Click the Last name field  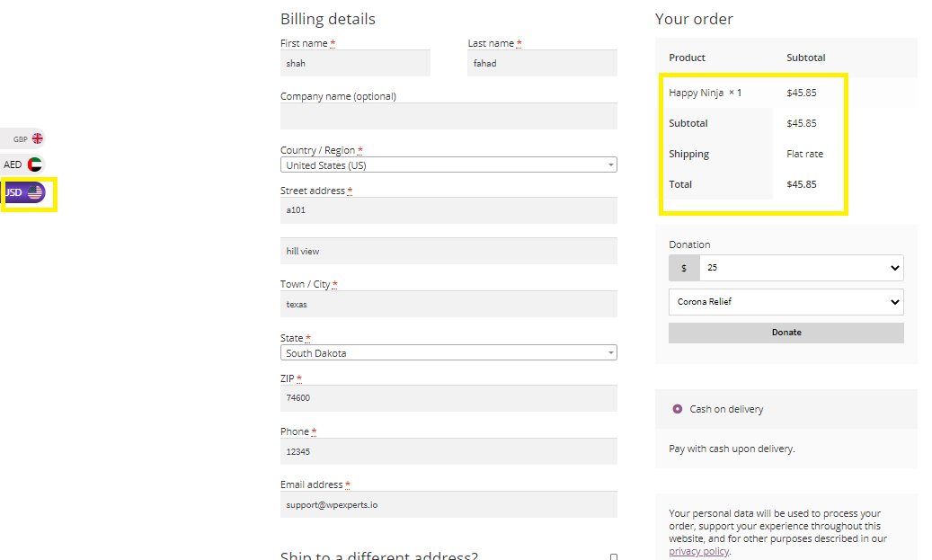pyautogui.click(x=542, y=63)
